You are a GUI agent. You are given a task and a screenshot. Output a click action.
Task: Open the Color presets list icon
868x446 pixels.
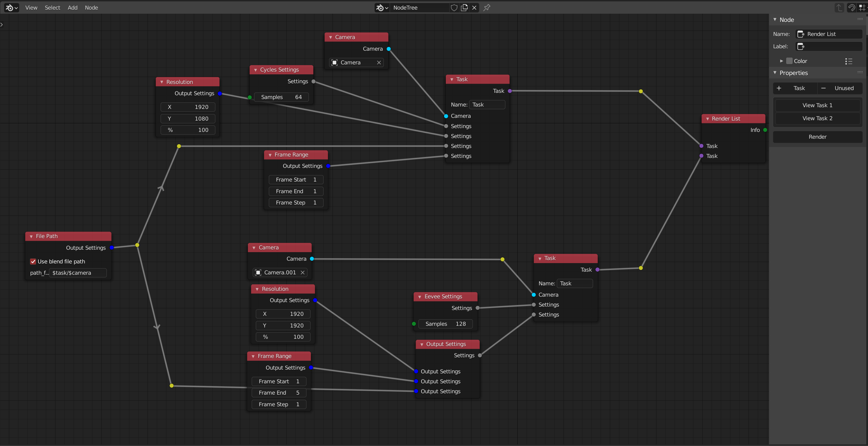tap(848, 61)
